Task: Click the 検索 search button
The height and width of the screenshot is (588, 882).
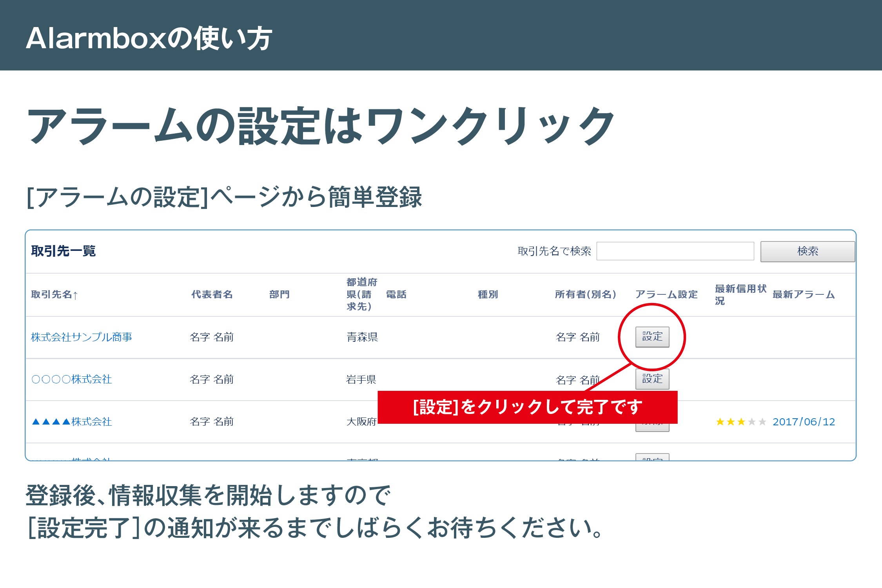Action: click(x=808, y=251)
